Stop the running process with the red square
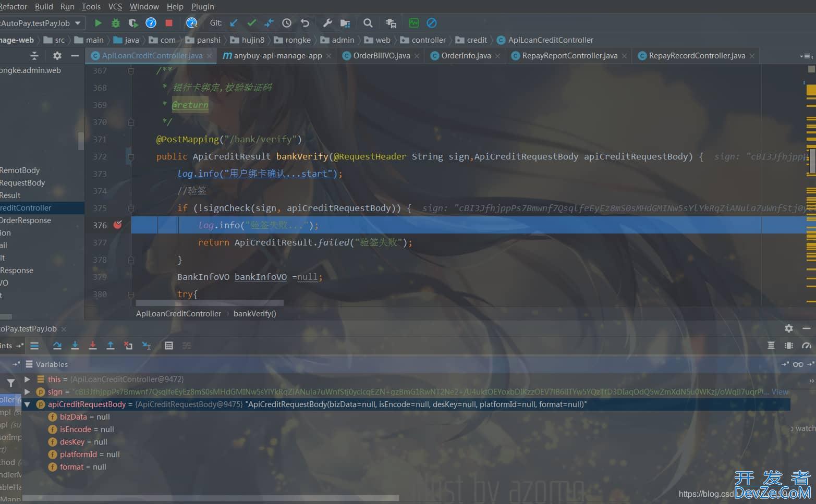This screenshot has width=816, height=504. (x=169, y=23)
